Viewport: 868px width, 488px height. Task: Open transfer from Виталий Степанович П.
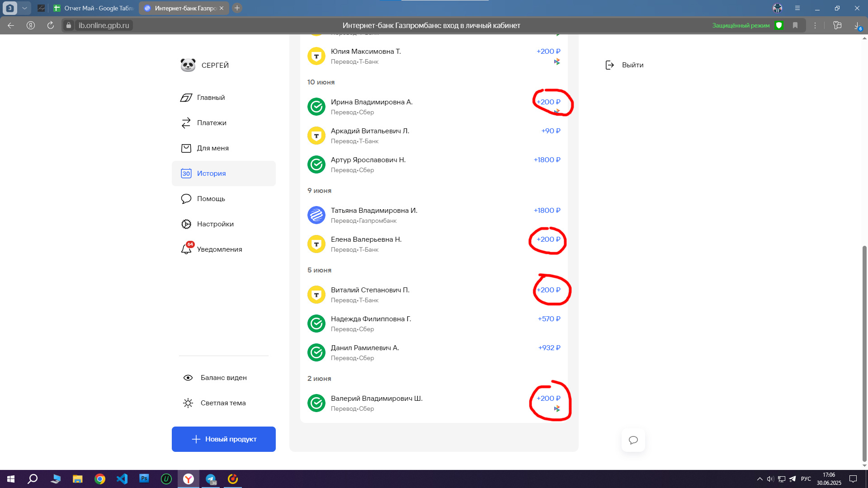434,295
